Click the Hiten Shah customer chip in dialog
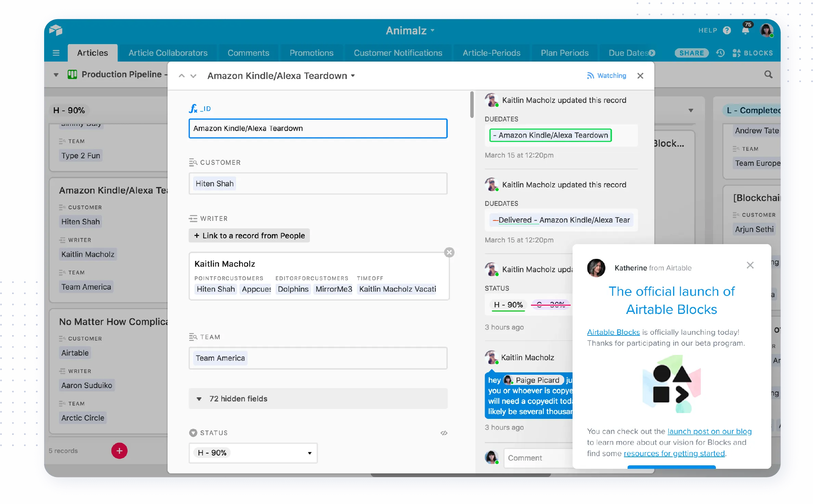This screenshot has height=504, width=813. (214, 184)
